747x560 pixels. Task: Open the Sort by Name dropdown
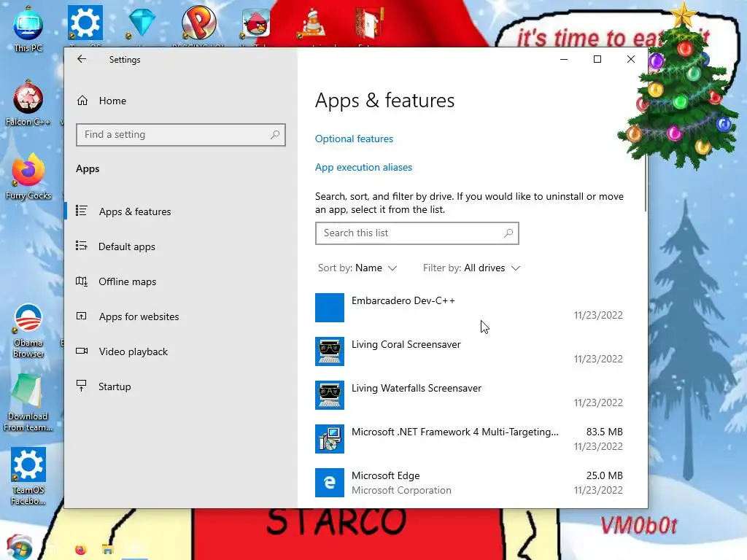pyautogui.click(x=357, y=268)
